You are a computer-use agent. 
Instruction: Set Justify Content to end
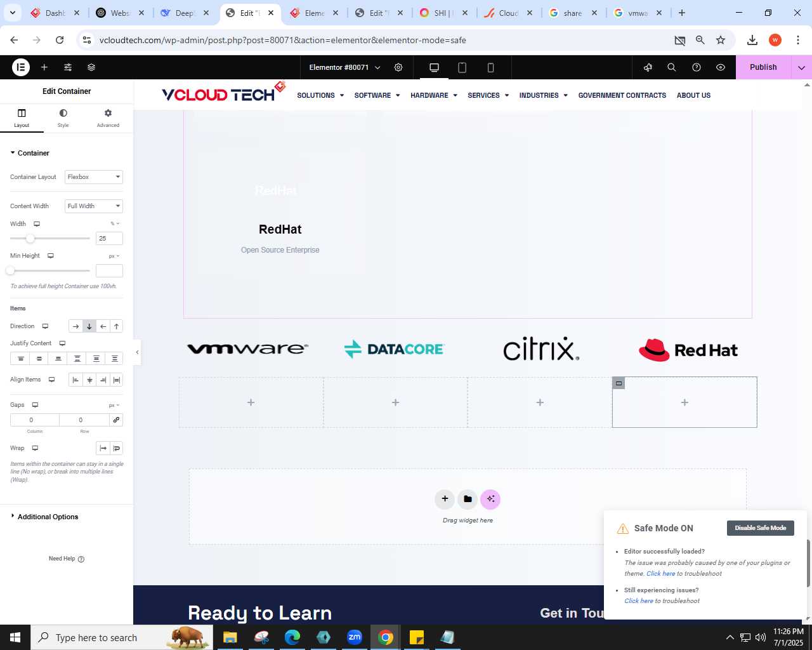pyautogui.click(x=58, y=359)
